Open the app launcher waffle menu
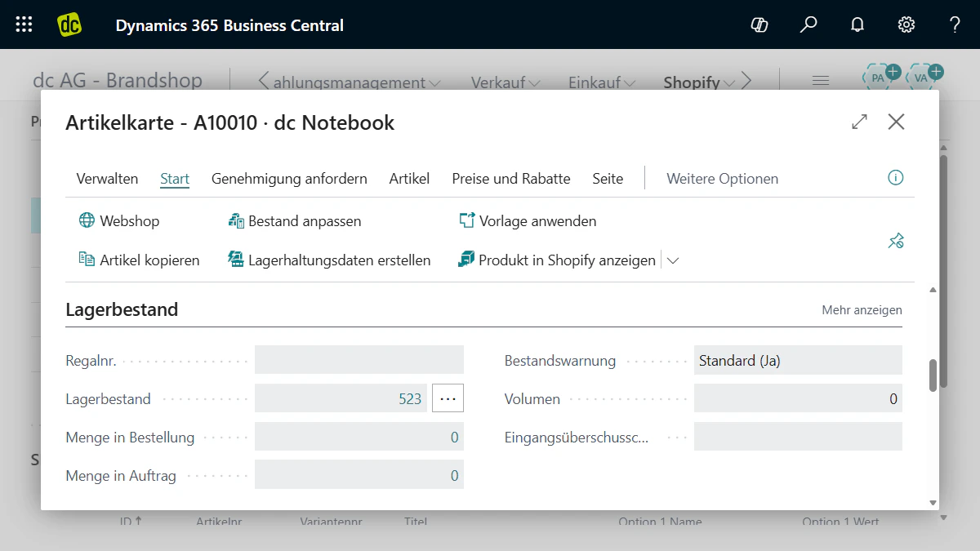The width and height of the screenshot is (980, 551). (24, 24)
